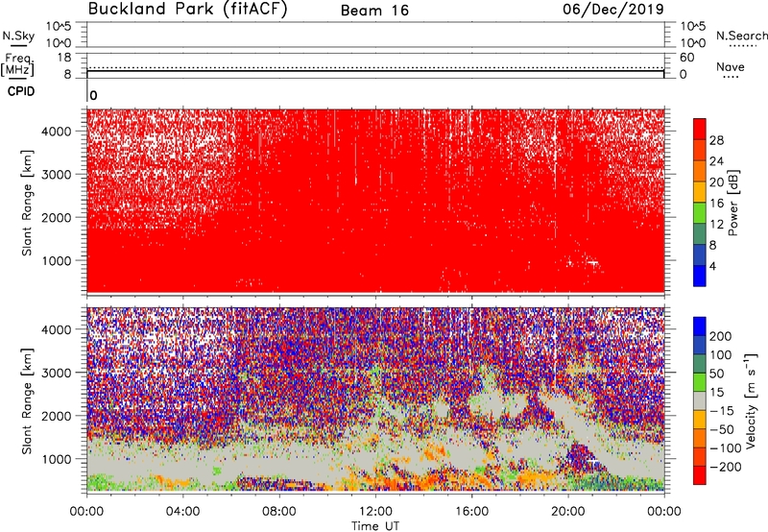Image resolution: width=768 pixels, height=532 pixels.
Task: Pick the teal 50–100 velocity swatch
Action: point(700,364)
